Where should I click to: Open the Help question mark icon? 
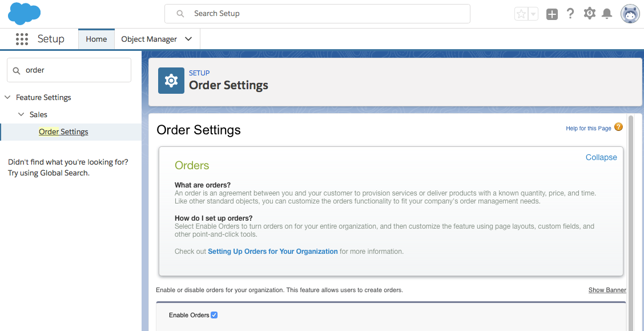point(570,14)
